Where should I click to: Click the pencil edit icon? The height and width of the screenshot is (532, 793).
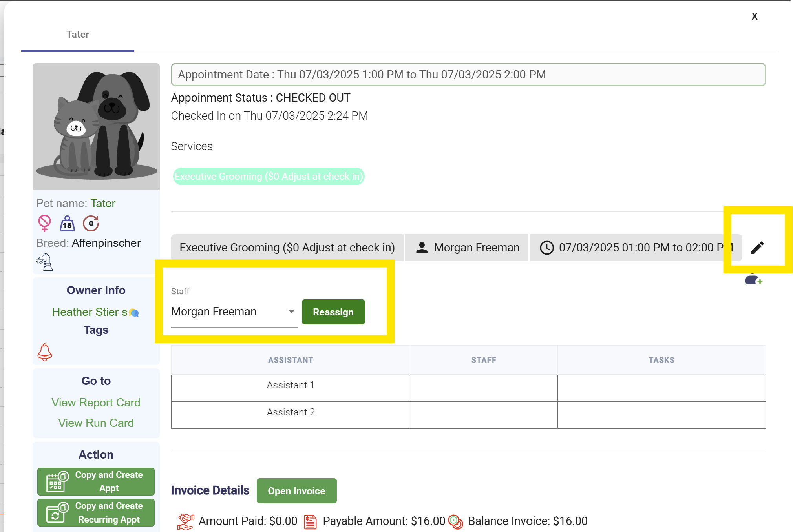(x=757, y=248)
